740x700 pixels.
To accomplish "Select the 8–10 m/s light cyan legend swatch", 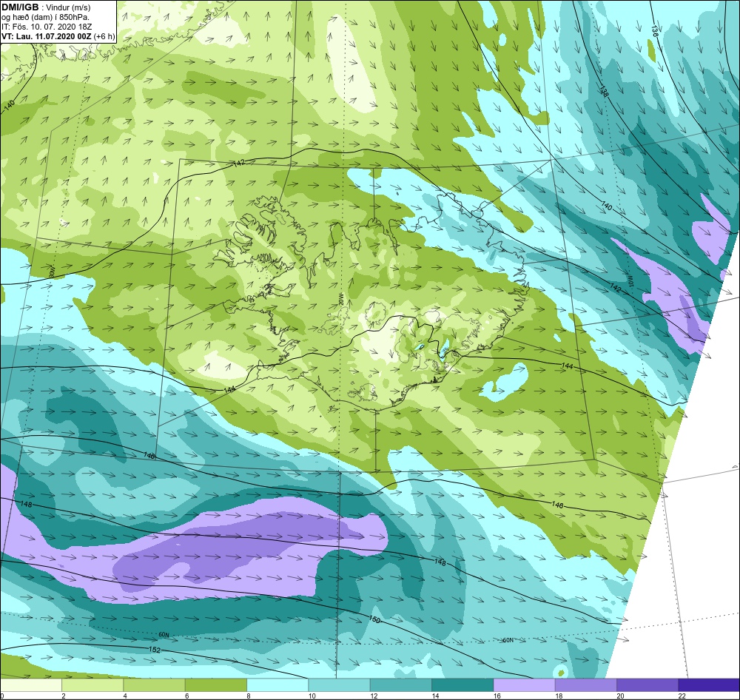I will pyautogui.click(x=277, y=684).
